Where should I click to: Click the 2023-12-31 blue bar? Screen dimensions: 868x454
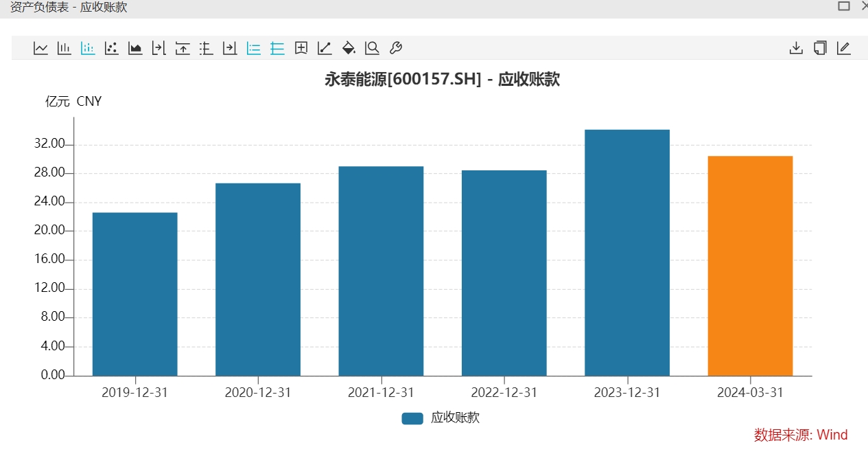click(x=627, y=253)
